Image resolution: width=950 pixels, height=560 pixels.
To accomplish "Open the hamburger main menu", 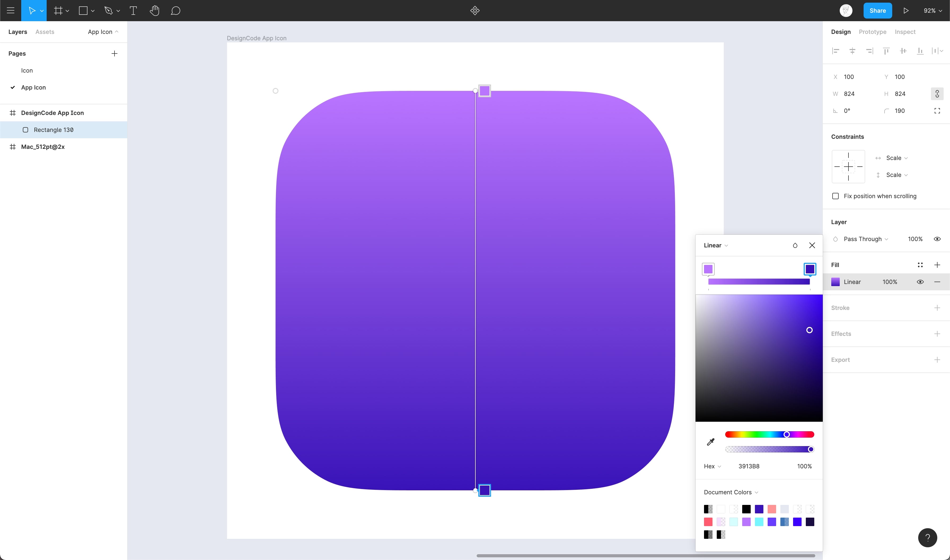I will (11, 11).
